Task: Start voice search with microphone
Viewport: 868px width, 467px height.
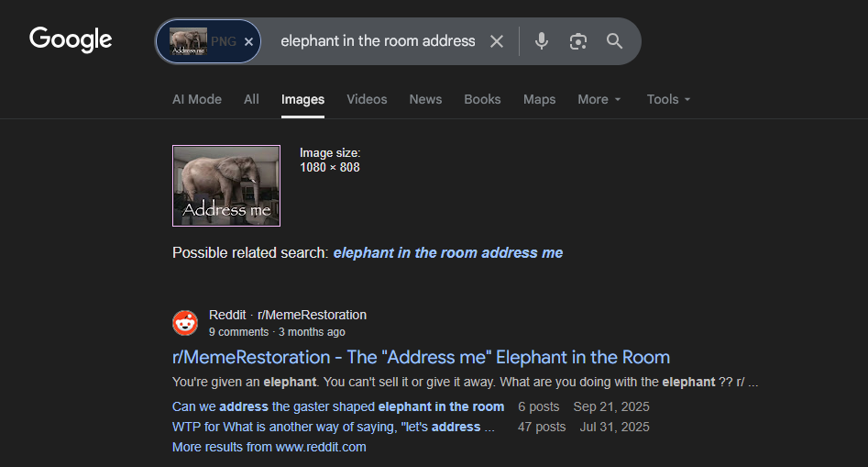Action: click(542, 41)
